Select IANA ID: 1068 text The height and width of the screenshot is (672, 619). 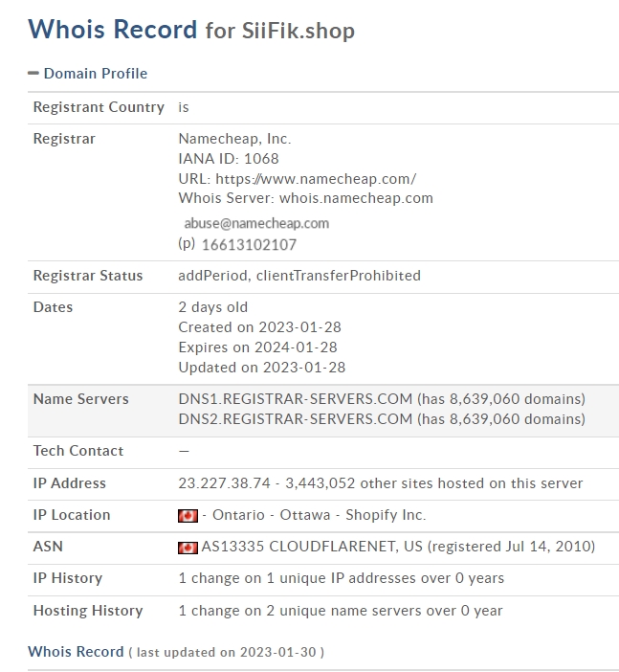point(229,159)
